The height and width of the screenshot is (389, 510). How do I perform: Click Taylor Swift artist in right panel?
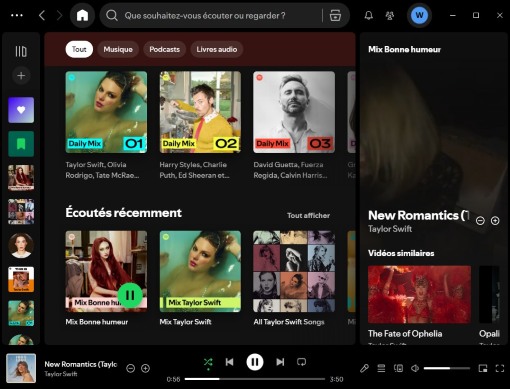tap(390, 229)
